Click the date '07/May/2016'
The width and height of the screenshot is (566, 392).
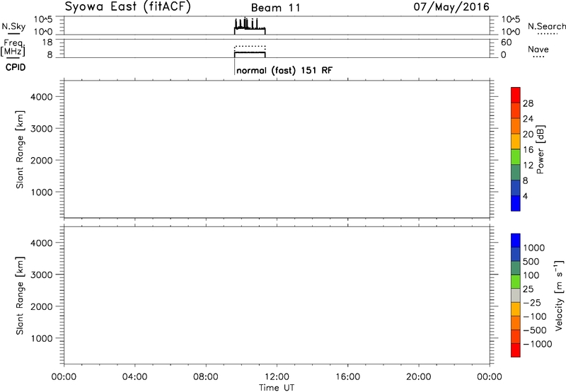click(x=451, y=6)
